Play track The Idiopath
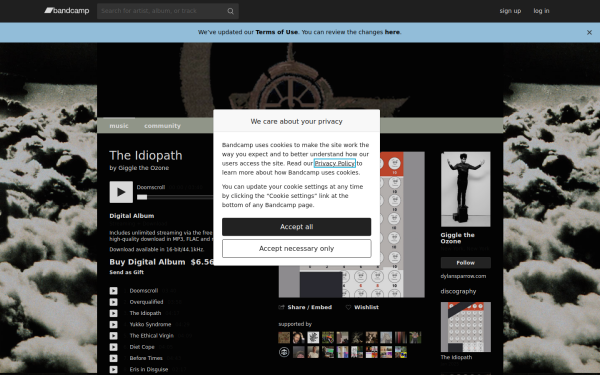 [x=114, y=313]
